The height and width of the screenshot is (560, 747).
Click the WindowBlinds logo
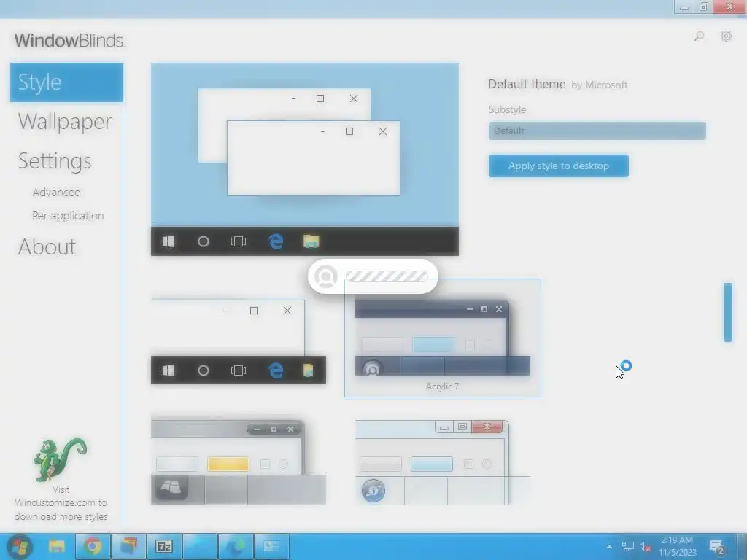pyautogui.click(x=69, y=41)
